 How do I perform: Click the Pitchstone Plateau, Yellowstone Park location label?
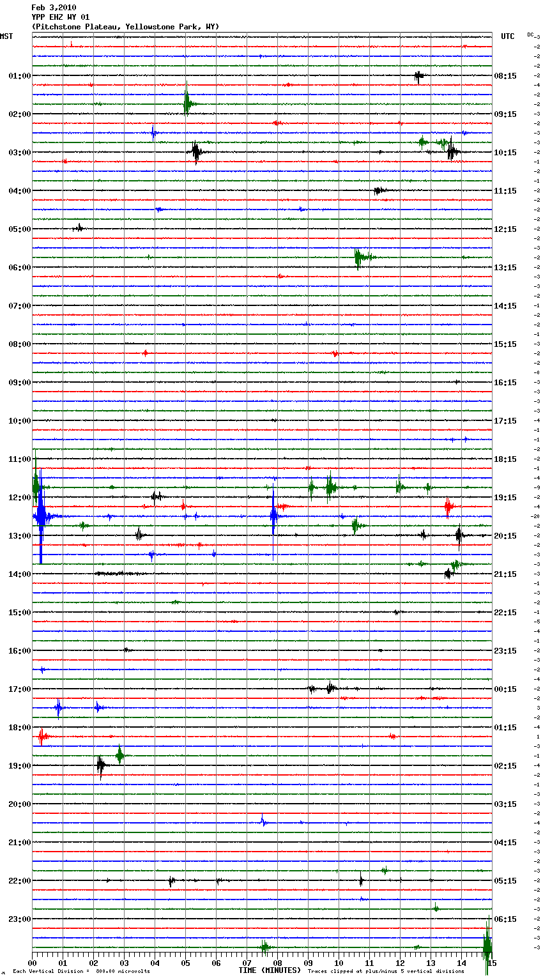[125, 27]
